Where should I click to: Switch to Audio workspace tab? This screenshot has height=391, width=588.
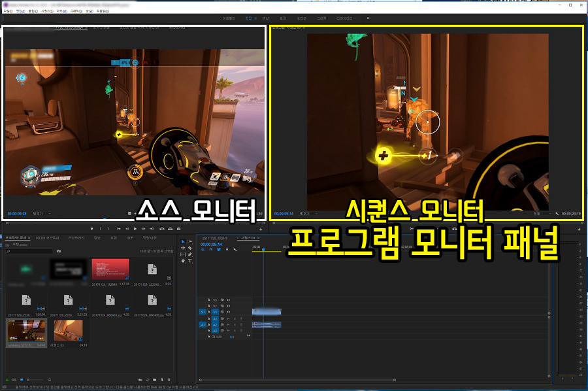(x=301, y=18)
